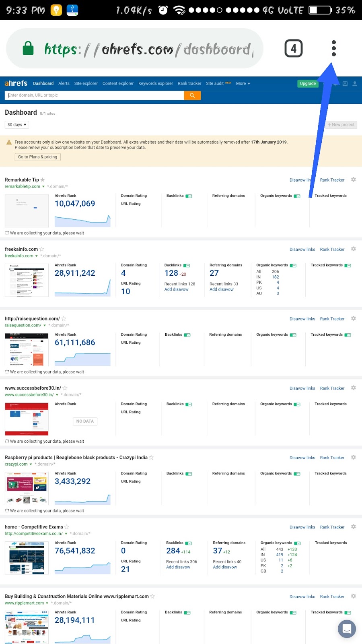The width and height of the screenshot is (362, 644).
Task: Open the freekainfo.com site thumbnail
Action: click(27, 280)
